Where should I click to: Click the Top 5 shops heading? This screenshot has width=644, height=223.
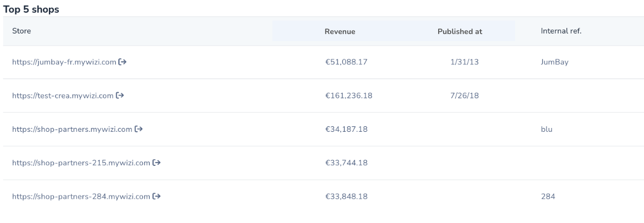31,9
